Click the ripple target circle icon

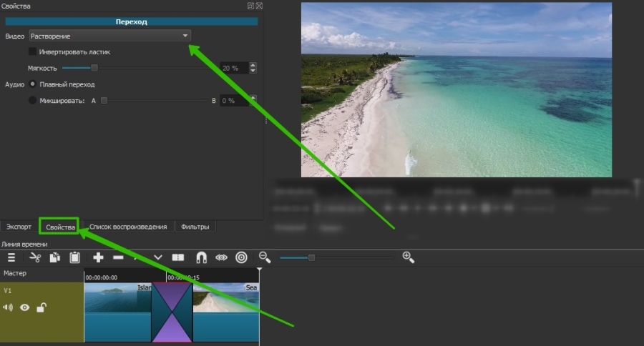click(241, 257)
